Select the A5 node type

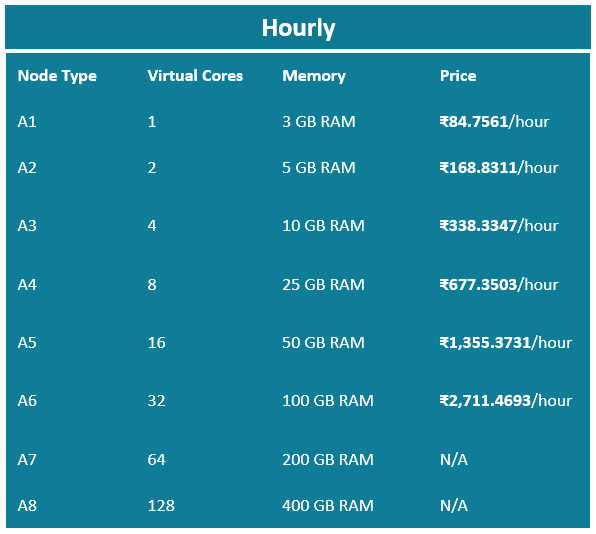coord(27,343)
